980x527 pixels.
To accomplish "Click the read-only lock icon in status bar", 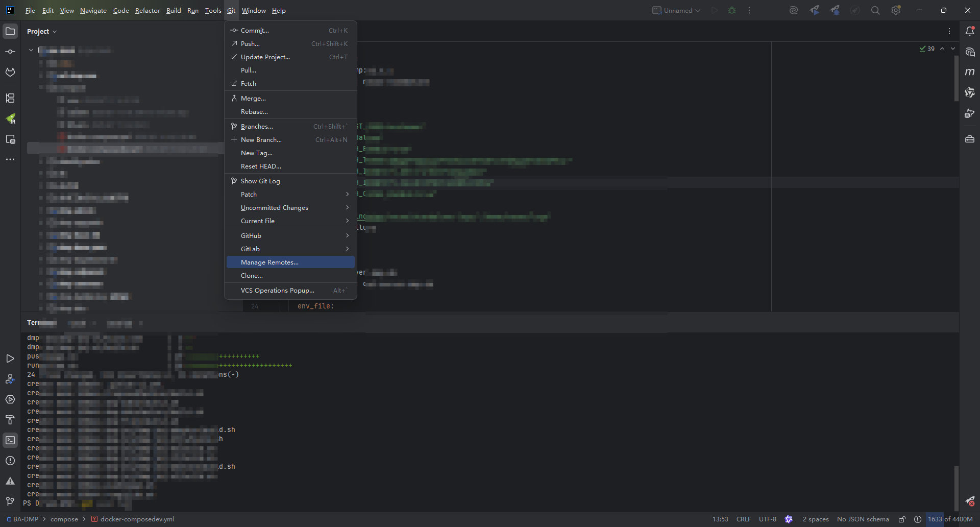I will pos(902,519).
